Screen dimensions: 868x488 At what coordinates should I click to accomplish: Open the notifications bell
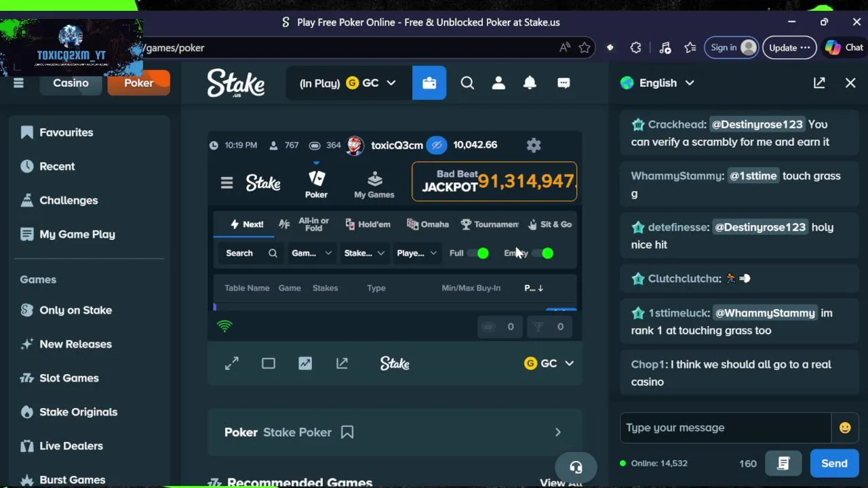pyautogui.click(x=530, y=83)
